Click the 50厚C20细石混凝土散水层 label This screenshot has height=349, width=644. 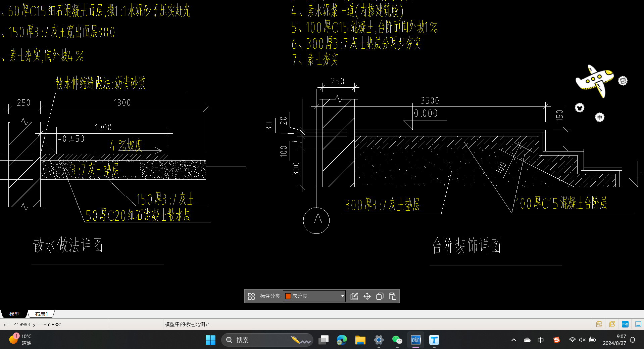click(x=138, y=215)
